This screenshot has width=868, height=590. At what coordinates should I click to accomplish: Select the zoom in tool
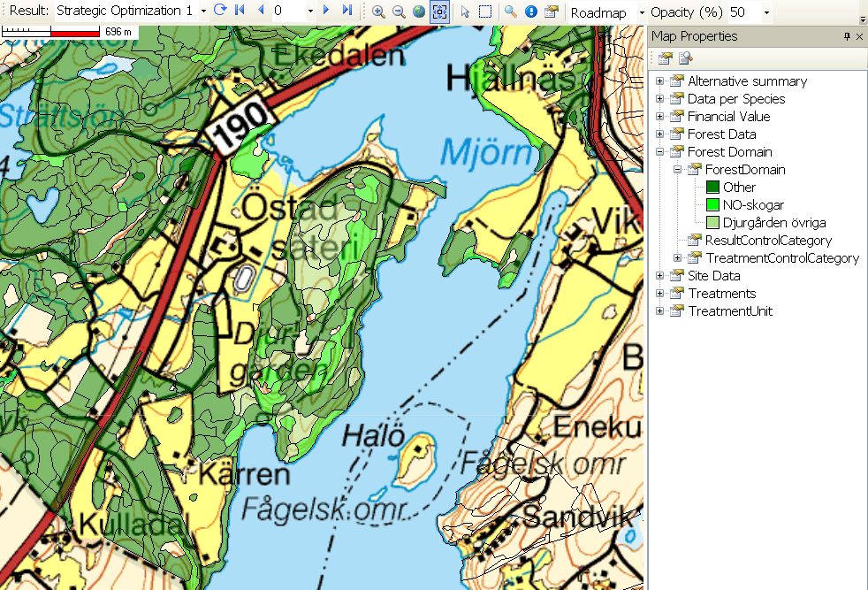[x=378, y=11]
